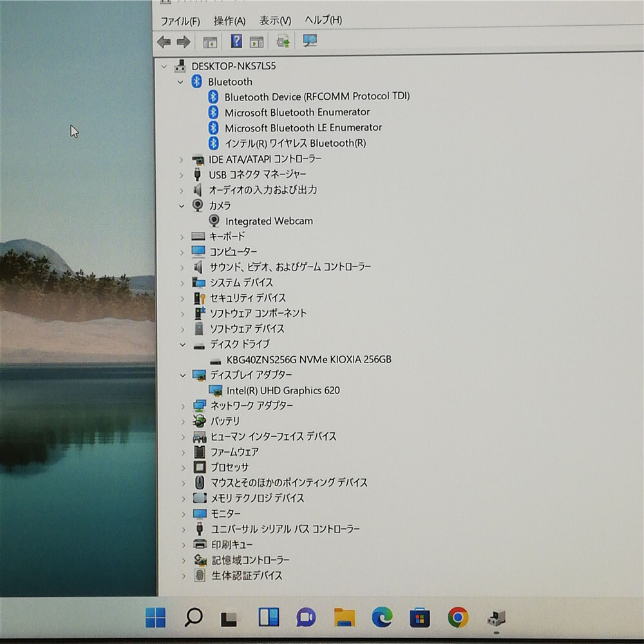This screenshot has width=644, height=644.
Task: Select Bluetooth Device (RFCOMM Protocol TDI)
Action: (x=317, y=97)
